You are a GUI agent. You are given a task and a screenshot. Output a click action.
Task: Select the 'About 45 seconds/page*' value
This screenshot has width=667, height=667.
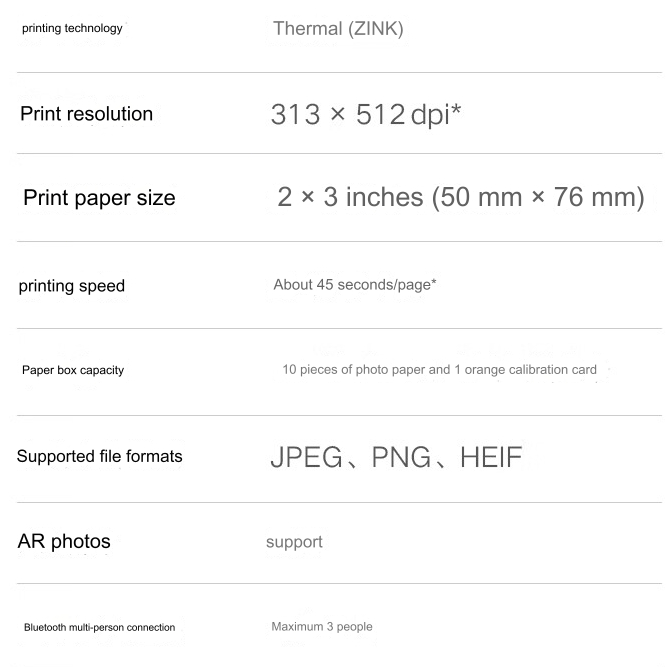click(x=355, y=285)
